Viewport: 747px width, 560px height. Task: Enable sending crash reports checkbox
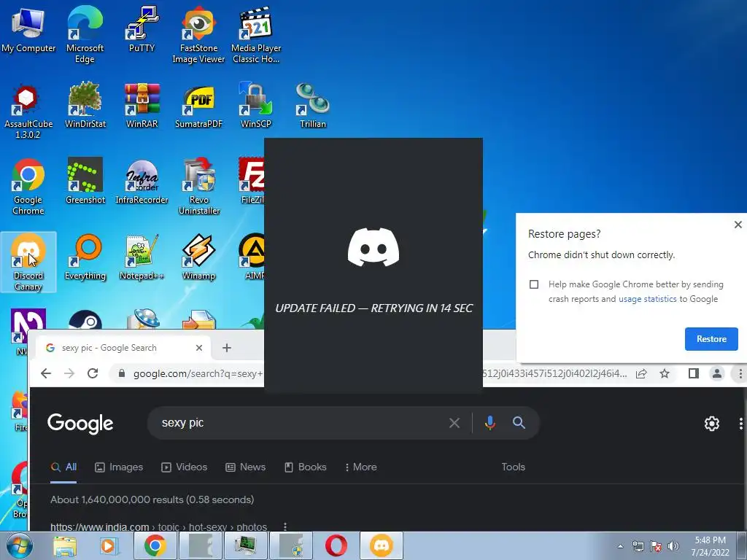[x=534, y=284]
